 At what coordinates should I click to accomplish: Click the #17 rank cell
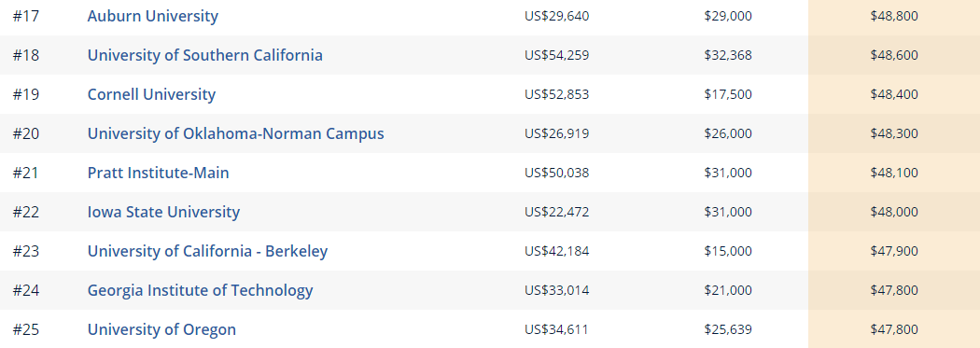click(x=25, y=16)
